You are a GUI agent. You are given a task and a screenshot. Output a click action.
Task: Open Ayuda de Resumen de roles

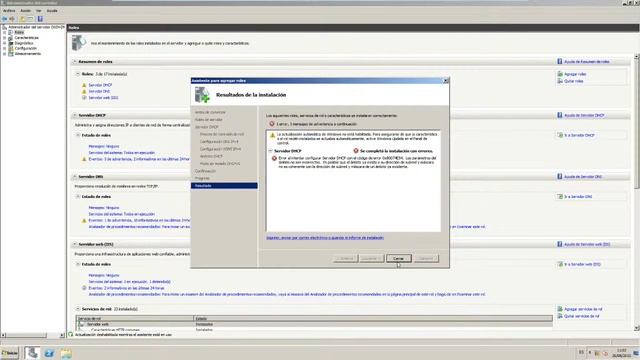click(x=587, y=62)
